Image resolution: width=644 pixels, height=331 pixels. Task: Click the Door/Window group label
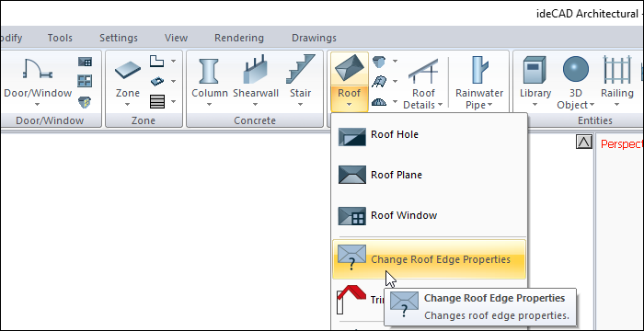coord(50,120)
